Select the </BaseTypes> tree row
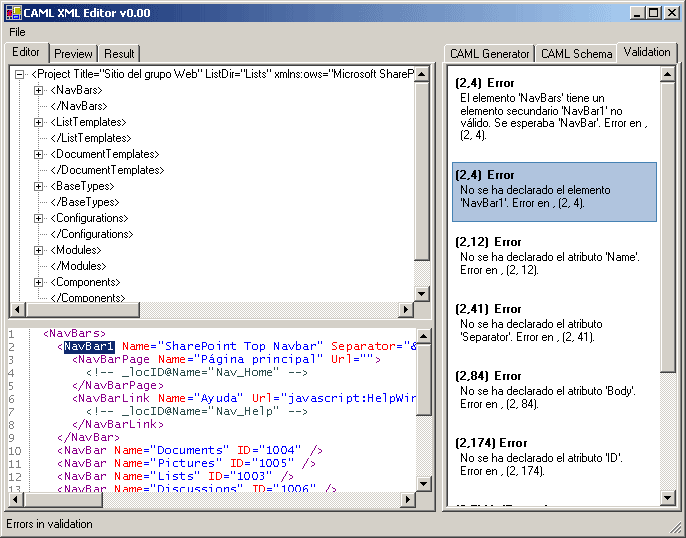Image resolution: width=686 pixels, height=538 pixels. tap(84, 202)
